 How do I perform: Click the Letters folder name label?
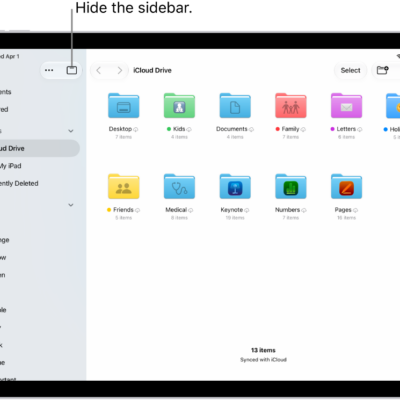point(346,129)
